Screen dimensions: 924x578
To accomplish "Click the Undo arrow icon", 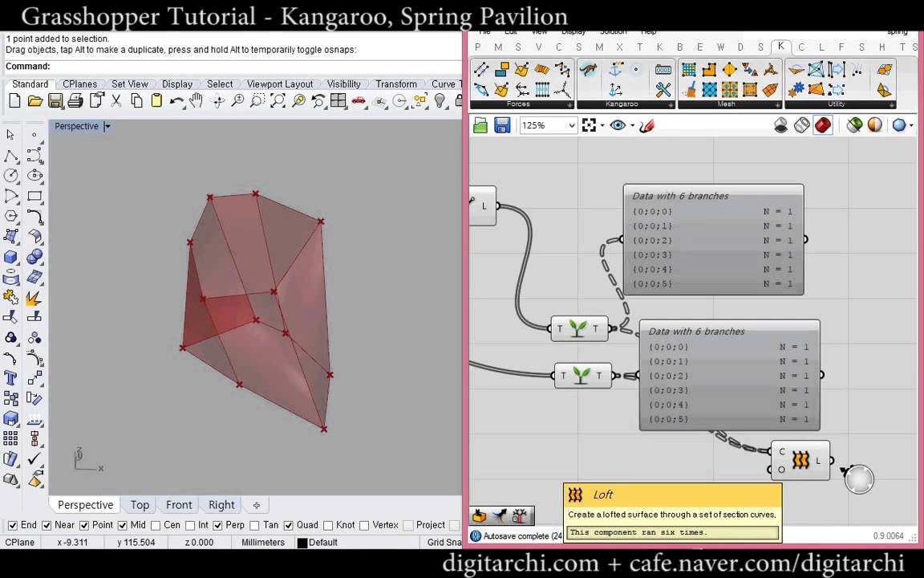I will click(176, 101).
